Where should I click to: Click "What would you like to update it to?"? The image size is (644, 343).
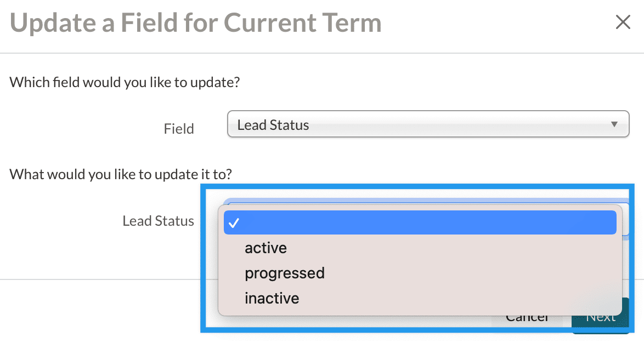click(x=121, y=175)
